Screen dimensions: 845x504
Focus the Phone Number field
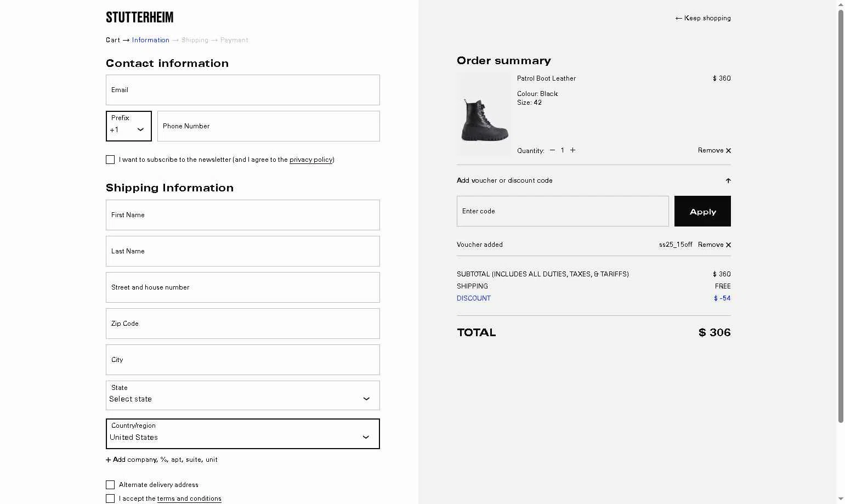(269, 126)
